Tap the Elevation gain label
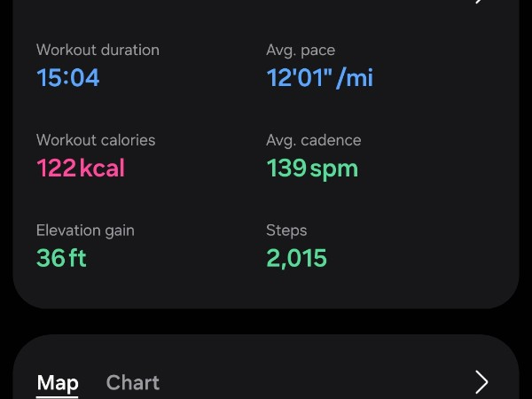Image resolution: width=532 pixels, height=399 pixels. 85,231
